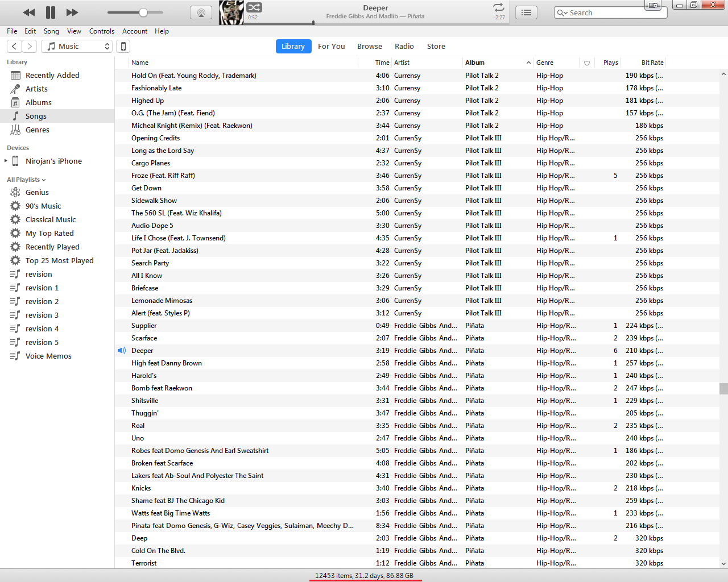Screen dimensions: 728x582
Task: Skip to the next track
Action: tap(72, 13)
